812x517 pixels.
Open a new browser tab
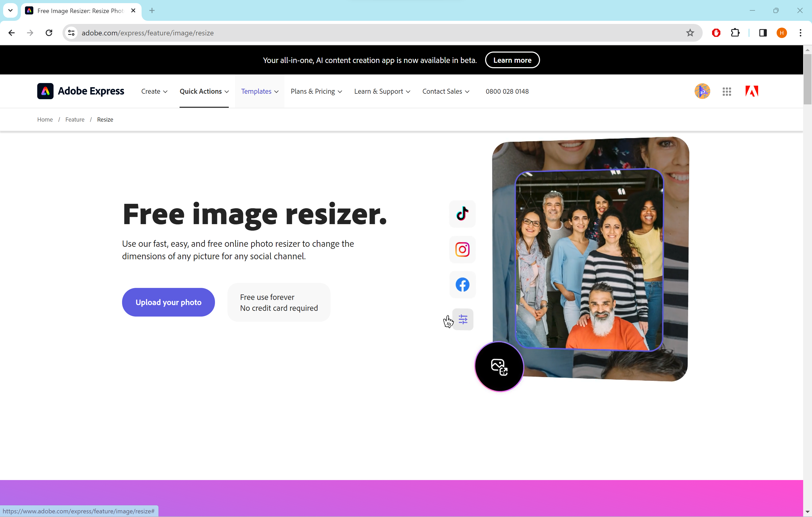point(152,10)
